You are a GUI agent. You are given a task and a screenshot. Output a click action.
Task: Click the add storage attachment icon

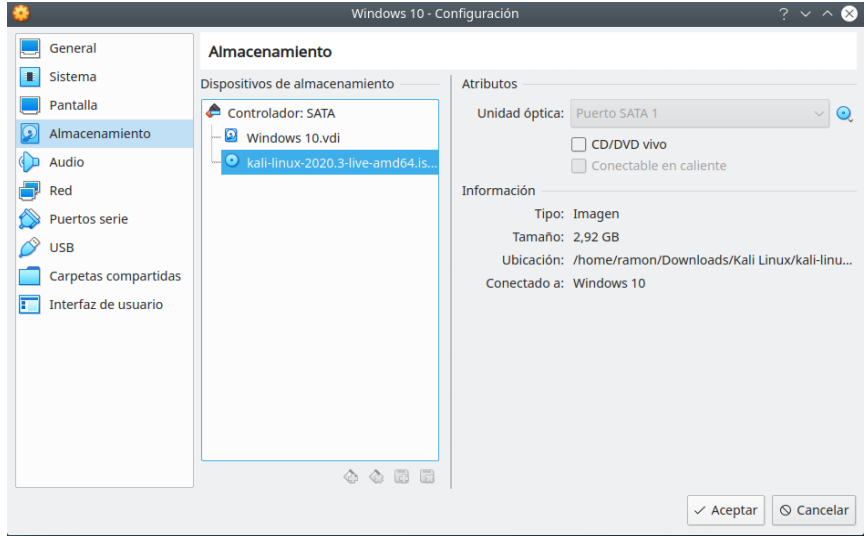[x=402, y=477]
